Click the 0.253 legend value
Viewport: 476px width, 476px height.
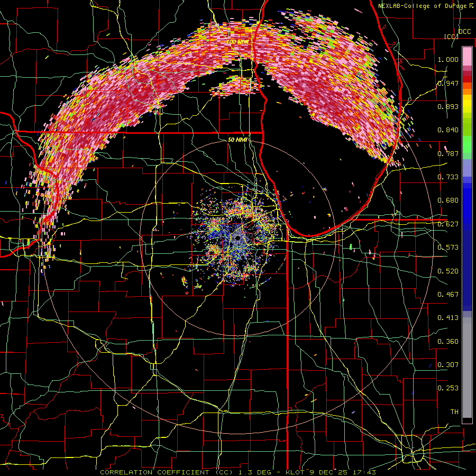point(448,388)
